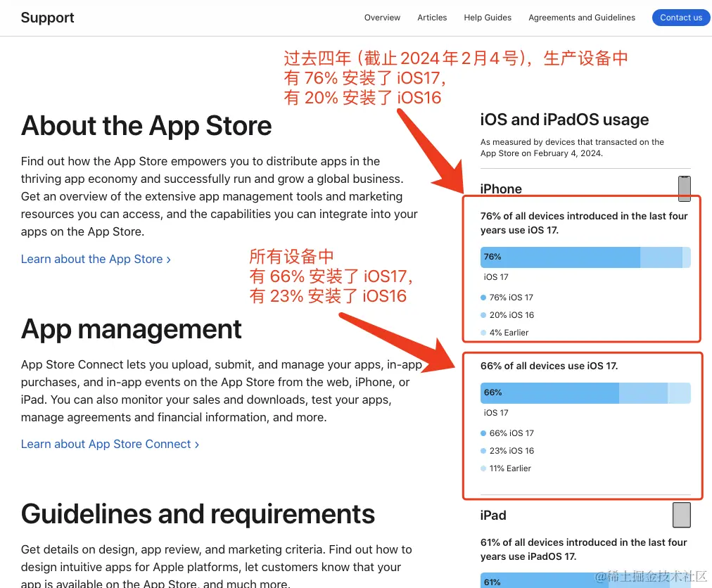712x588 pixels.
Task: Open Agreements and Guidelines
Action: pyautogui.click(x=582, y=18)
